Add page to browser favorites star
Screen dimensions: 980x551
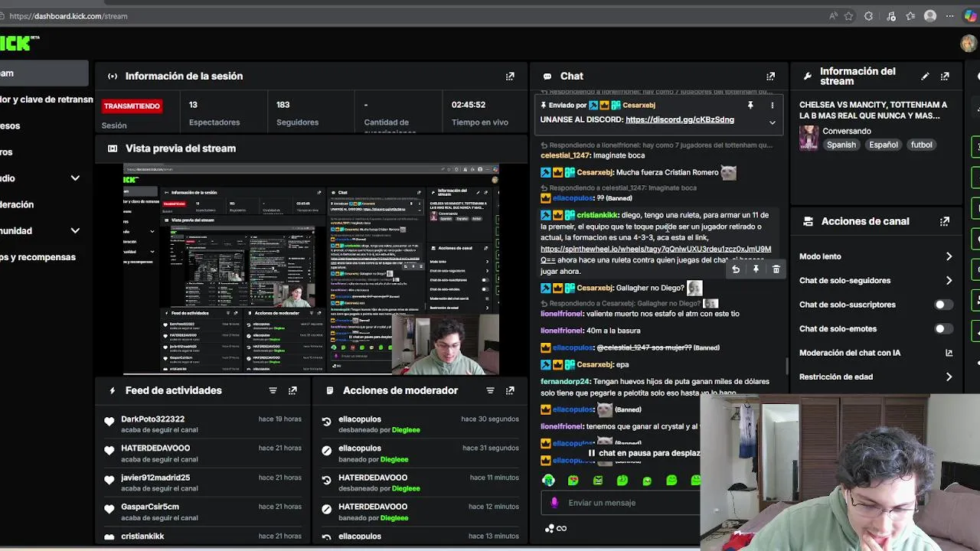pos(848,16)
